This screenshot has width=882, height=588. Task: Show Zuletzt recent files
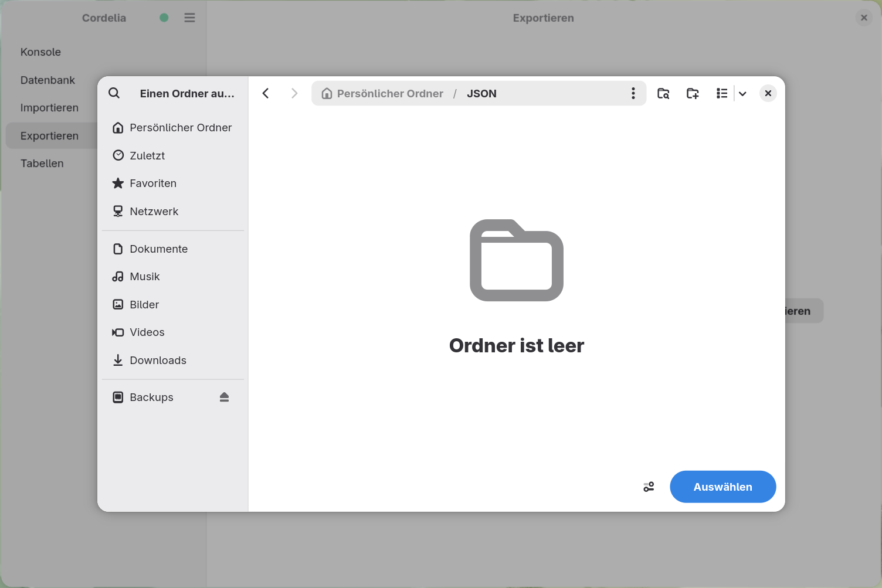(173, 155)
